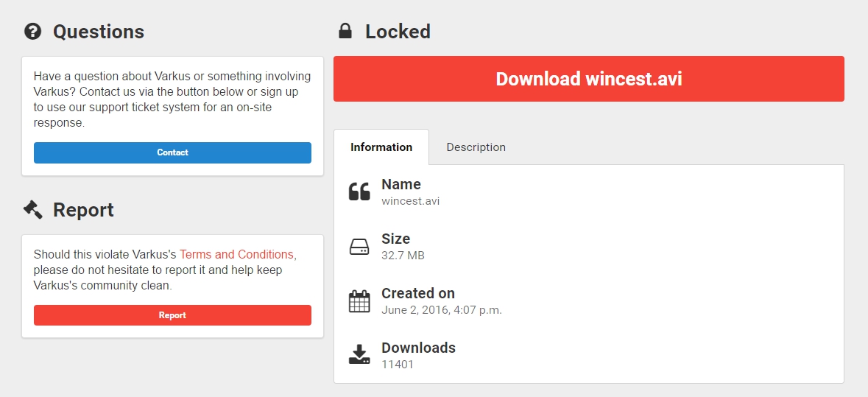This screenshot has height=397, width=868.
Task: Open the Terms and Conditions link
Action: click(236, 255)
